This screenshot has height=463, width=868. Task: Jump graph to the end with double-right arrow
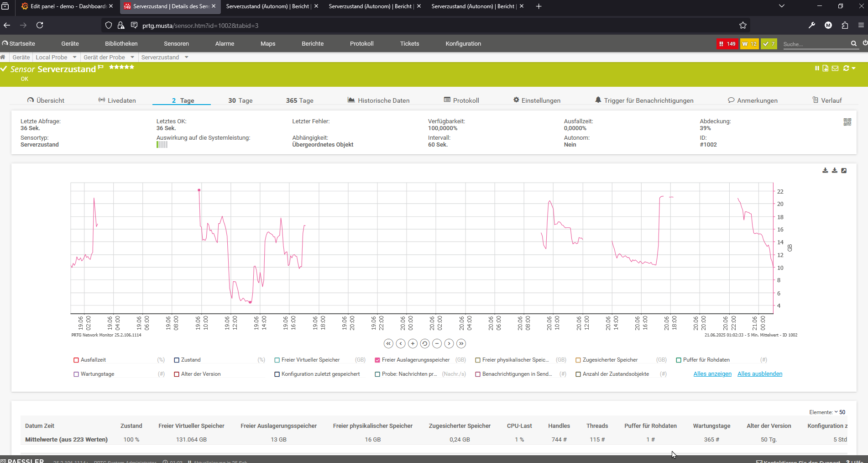pyautogui.click(x=461, y=343)
